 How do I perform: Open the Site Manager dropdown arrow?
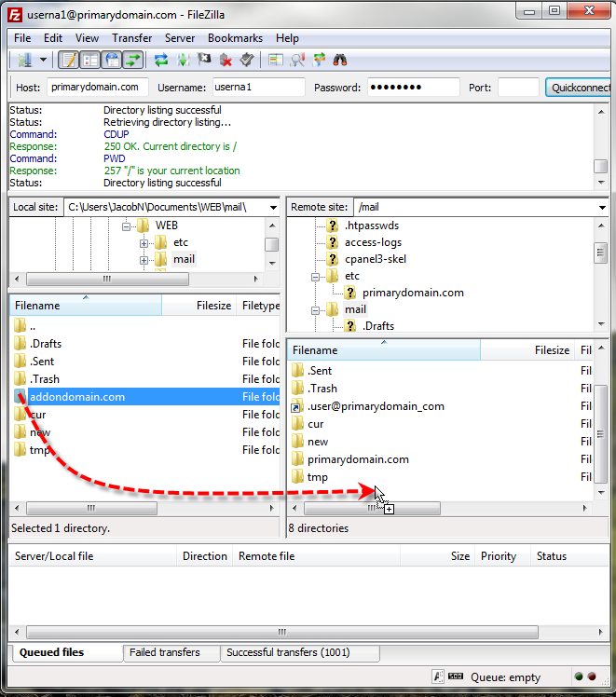pos(43,60)
